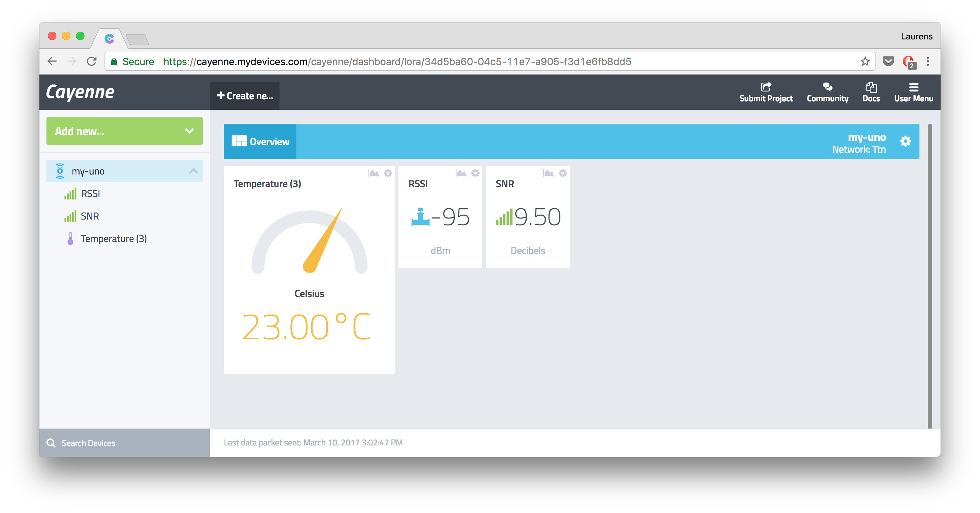The image size is (980, 513).
Task: Click the SNR signal bars icon in widget
Action: pos(504,217)
